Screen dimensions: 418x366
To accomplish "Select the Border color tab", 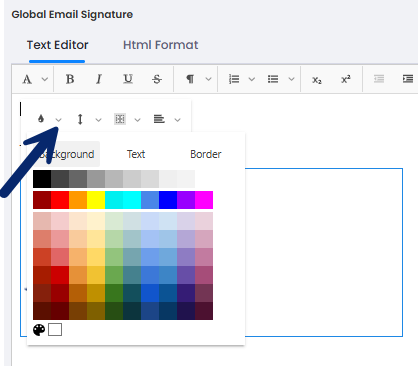I will (206, 154).
